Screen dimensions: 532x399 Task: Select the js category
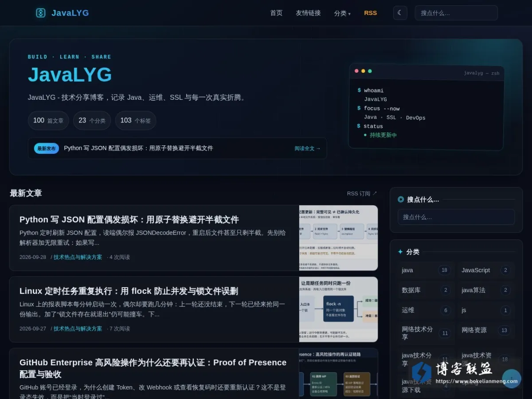coord(486,310)
